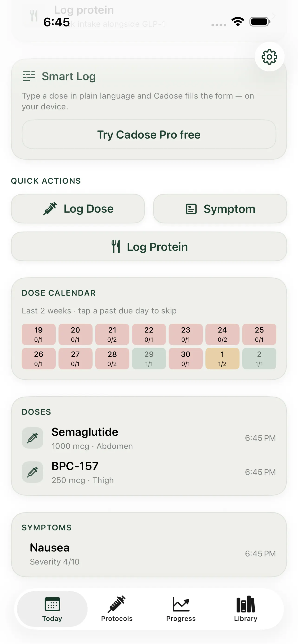Select the yellow day 1 calendar cell
Viewport: 298px width, 644px height.
[x=222, y=358]
